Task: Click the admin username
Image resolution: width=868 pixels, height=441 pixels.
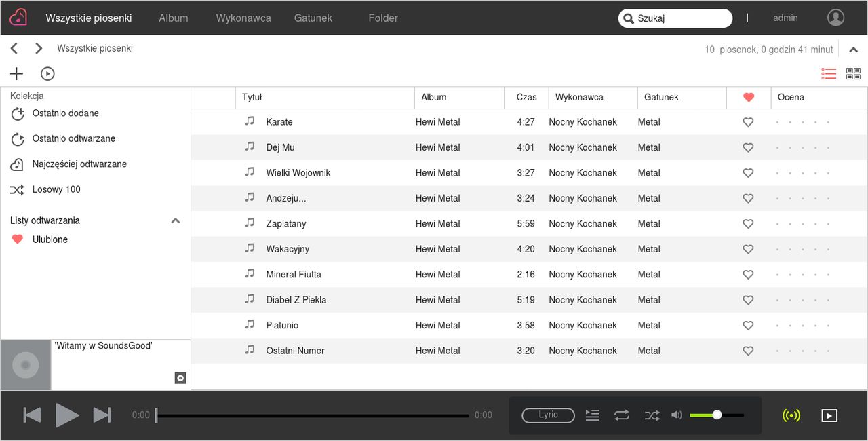Action: pyautogui.click(x=785, y=18)
